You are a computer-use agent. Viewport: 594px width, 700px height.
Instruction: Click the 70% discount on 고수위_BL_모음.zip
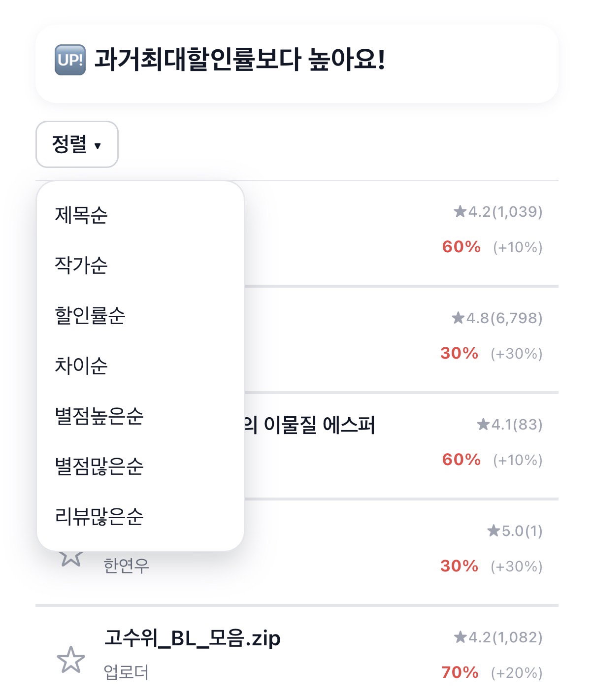pyautogui.click(x=460, y=672)
